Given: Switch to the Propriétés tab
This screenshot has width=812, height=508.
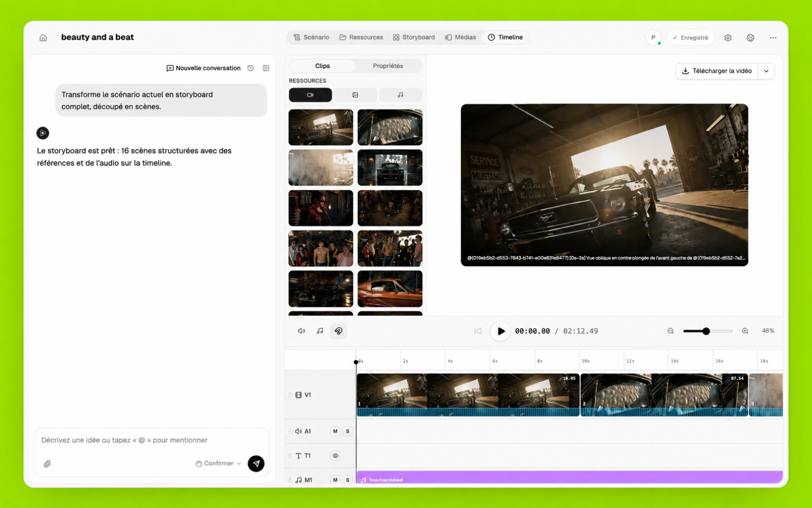Looking at the screenshot, I should (388, 66).
